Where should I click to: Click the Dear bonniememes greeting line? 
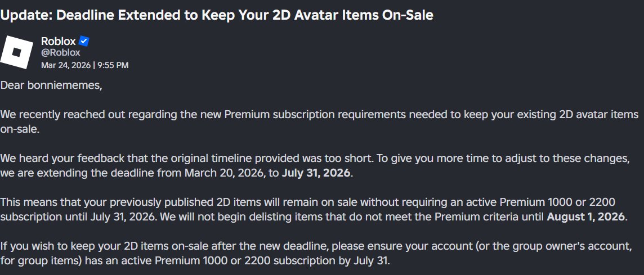point(51,86)
